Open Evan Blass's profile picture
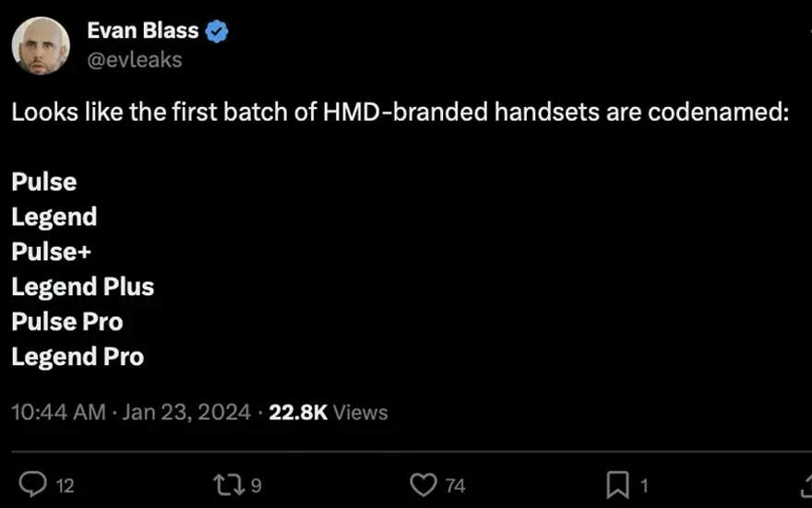812x508 pixels. (41, 45)
